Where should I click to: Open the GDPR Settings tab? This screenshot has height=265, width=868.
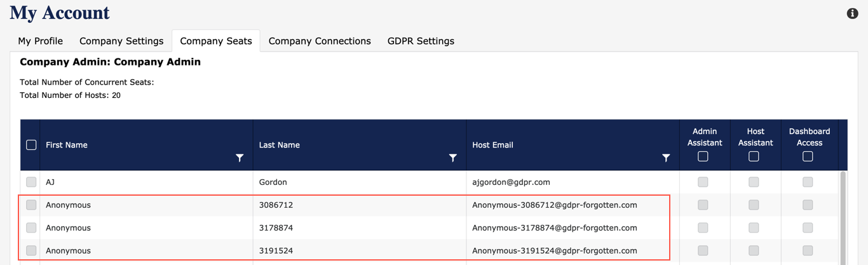[x=421, y=41]
